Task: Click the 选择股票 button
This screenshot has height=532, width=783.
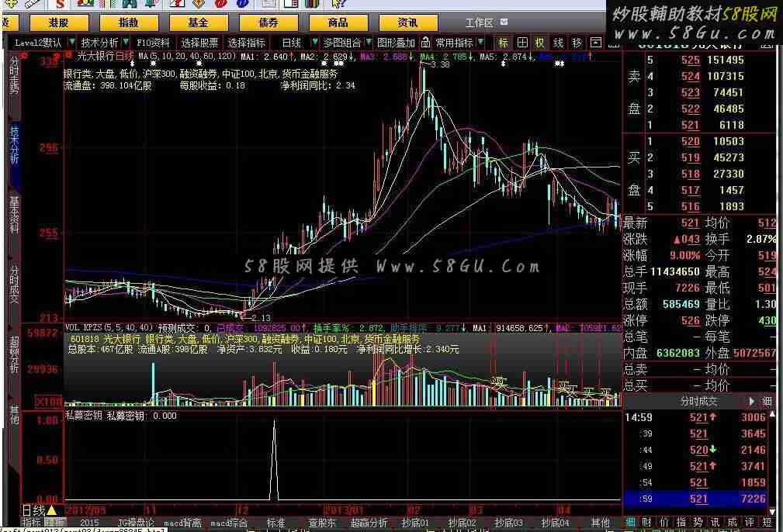Action: (x=199, y=43)
